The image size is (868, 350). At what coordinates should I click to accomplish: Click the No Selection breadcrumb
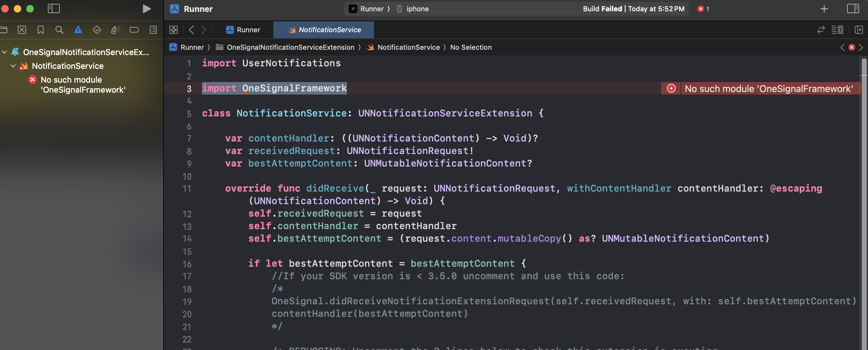[x=471, y=47]
